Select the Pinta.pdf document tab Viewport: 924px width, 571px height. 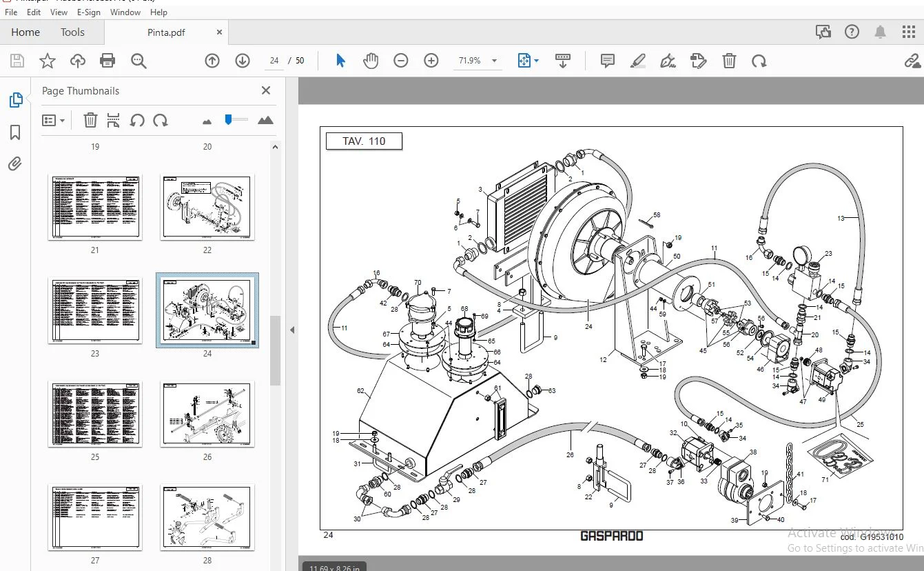coord(167,32)
